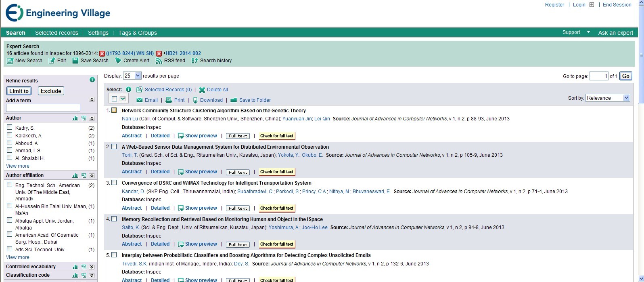The height and width of the screenshot is (282, 644).
Task: Click the Register link
Action: click(554, 5)
